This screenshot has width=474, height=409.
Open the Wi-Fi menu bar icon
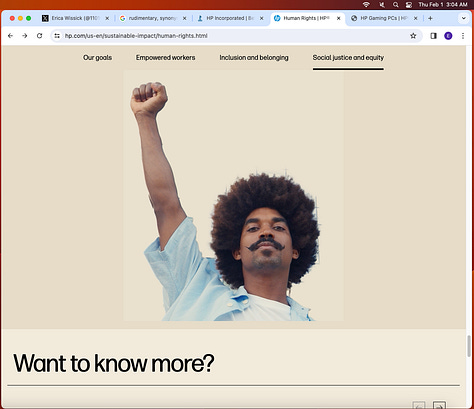(x=366, y=5)
